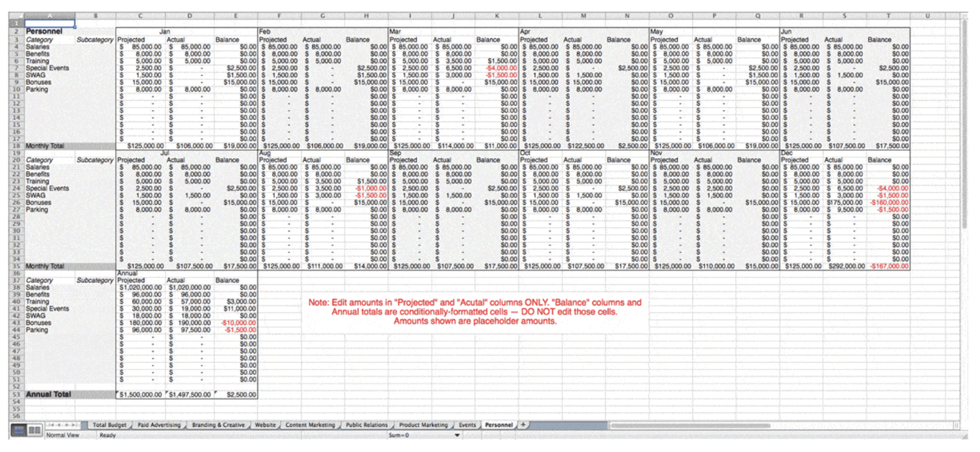Image resolution: width=980 pixels, height=452 pixels.
Task: Select column A header
Action: 50,15
